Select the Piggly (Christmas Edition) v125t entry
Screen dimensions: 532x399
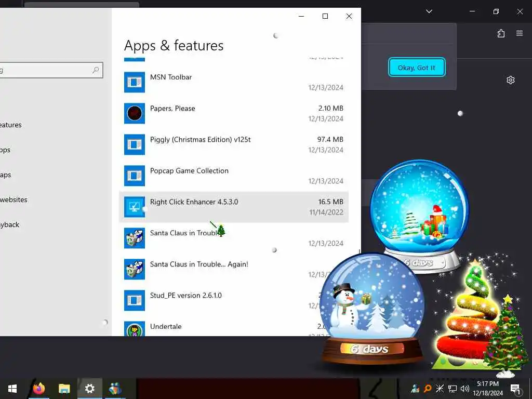234,144
